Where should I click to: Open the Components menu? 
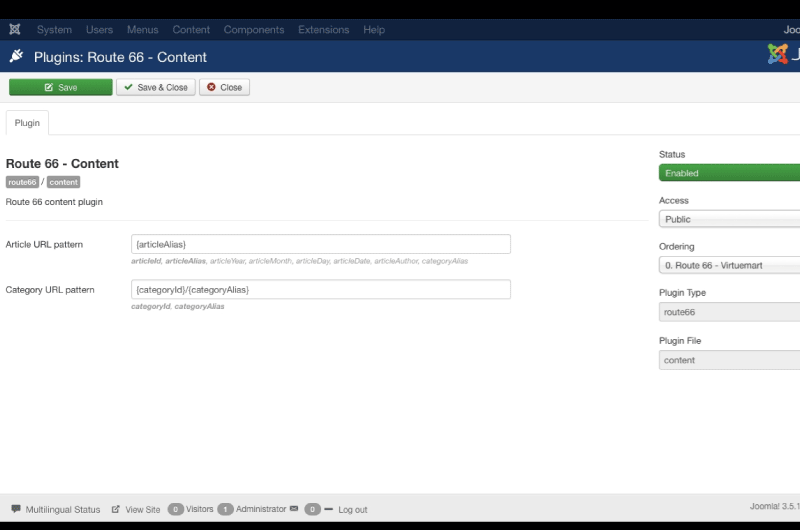coord(254,30)
